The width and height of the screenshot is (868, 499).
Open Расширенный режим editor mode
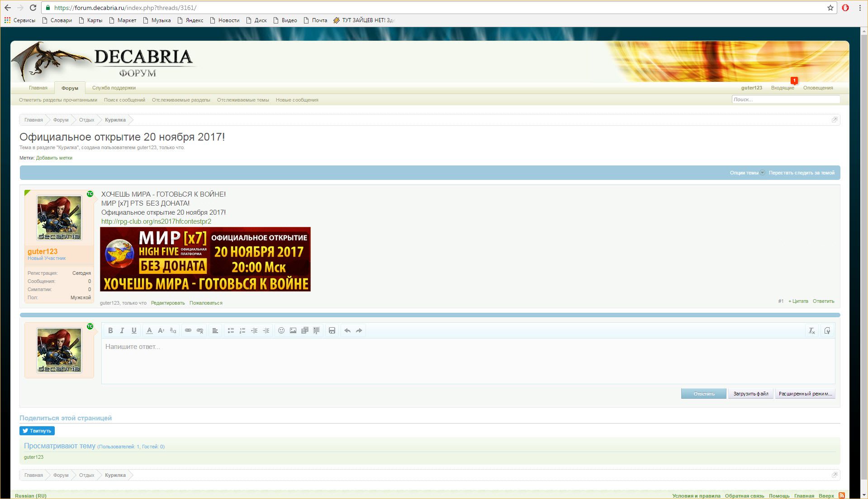coord(805,394)
